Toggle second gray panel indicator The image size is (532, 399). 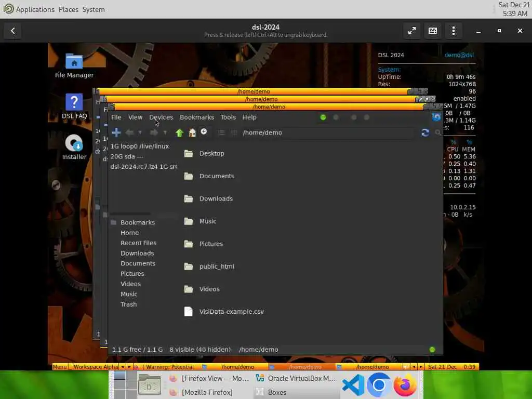(336, 117)
